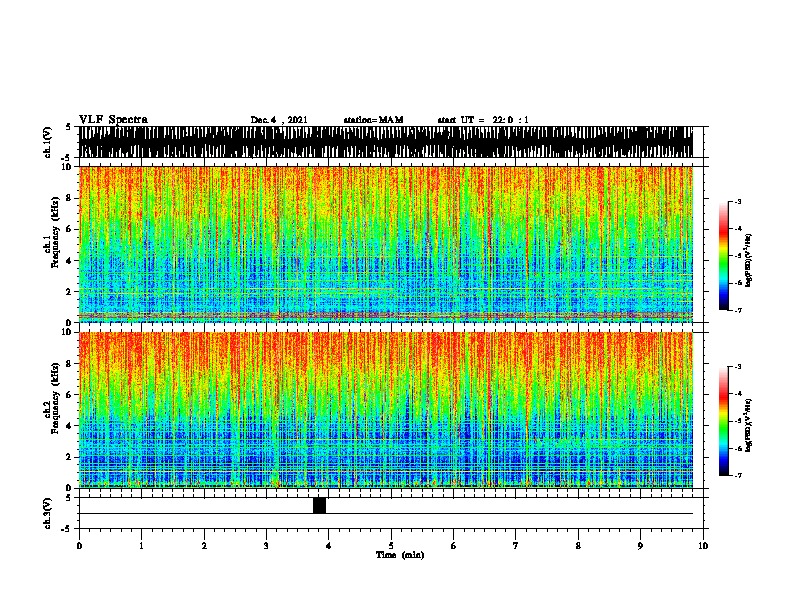Screen dimensions: 792x612
Task: Click the time axis tick label "10"
Action: pos(703,545)
